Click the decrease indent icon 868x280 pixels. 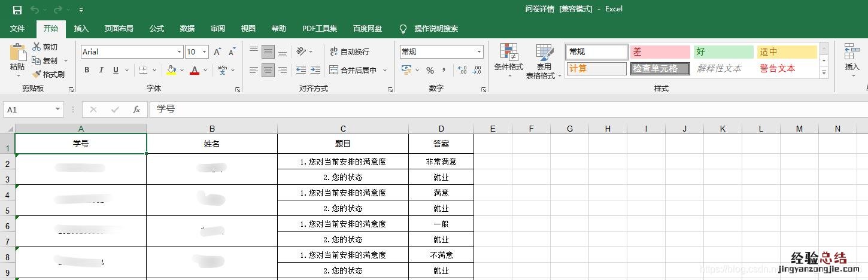[x=301, y=70]
